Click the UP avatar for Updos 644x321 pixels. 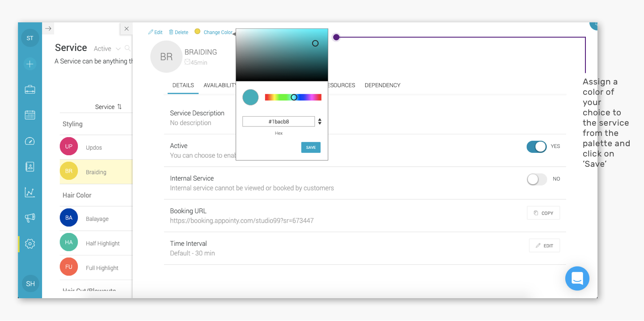[x=69, y=147]
